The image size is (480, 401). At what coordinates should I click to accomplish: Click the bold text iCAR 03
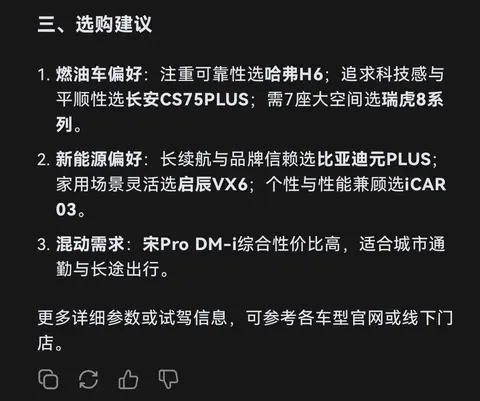point(425,184)
